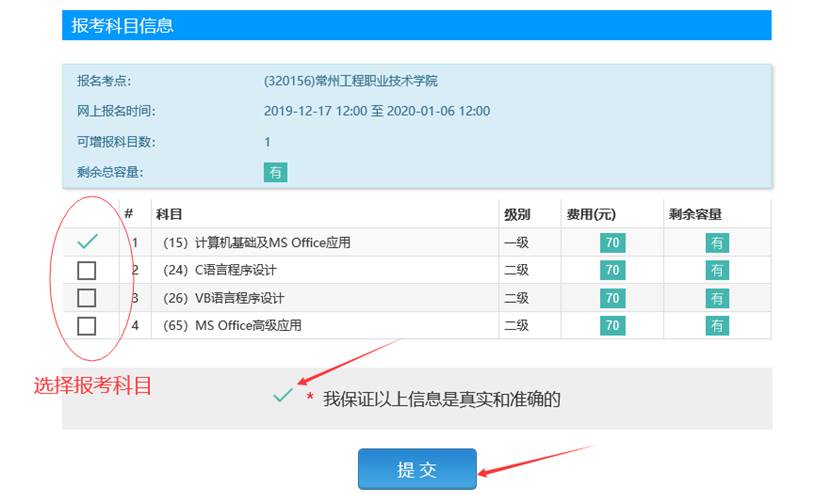Click the exam site (320156)常州工程职业技术学院

tap(350, 81)
